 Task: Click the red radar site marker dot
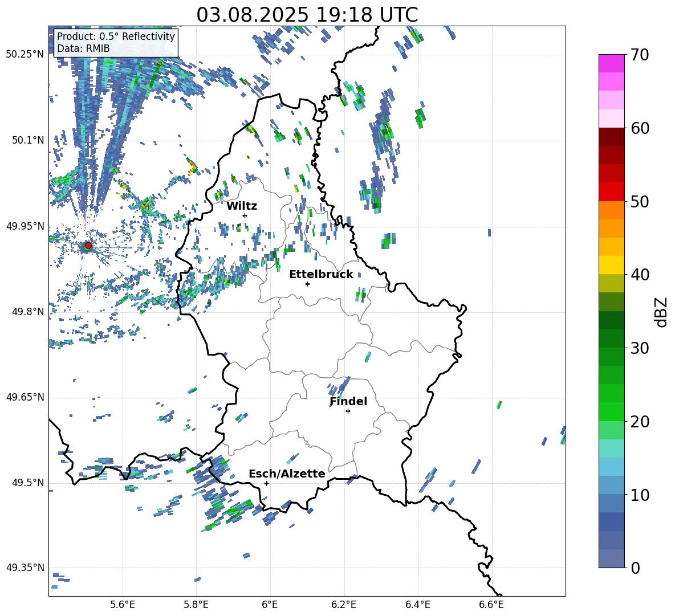coord(88,245)
